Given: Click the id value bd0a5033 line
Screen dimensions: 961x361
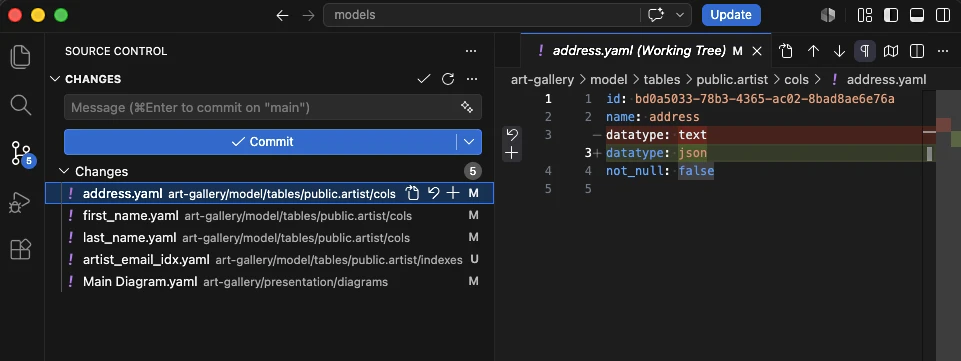Looking at the screenshot, I should coord(750,99).
